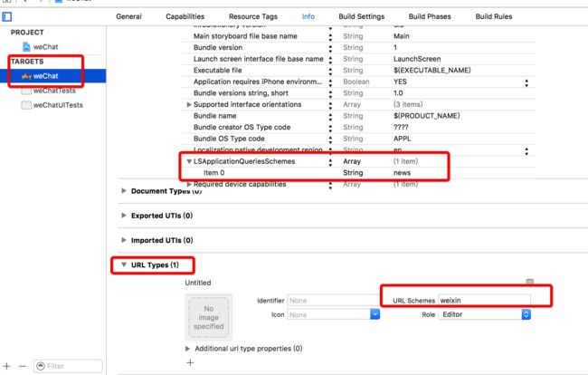
Task: Click stepper for LSApplicationQueriesSchemes key
Action: click(x=330, y=162)
